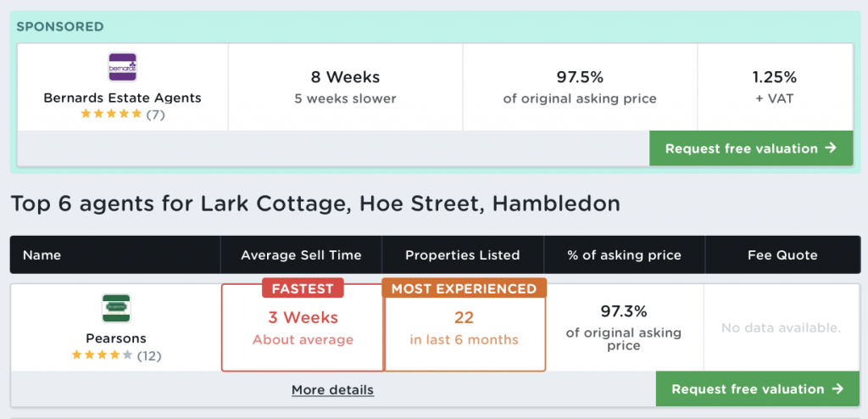Click Bernards (7) review count
Image resolution: width=868 pixels, height=419 pixels.
click(x=155, y=115)
